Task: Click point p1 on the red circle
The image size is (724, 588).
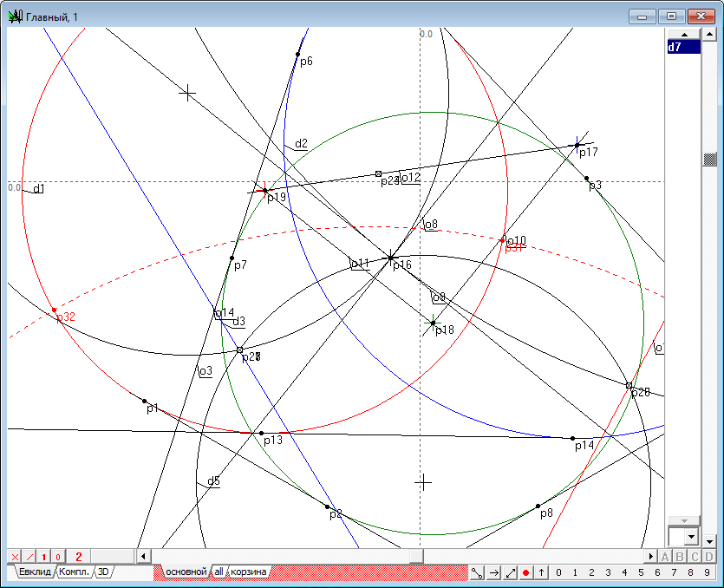Action: [x=144, y=401]
